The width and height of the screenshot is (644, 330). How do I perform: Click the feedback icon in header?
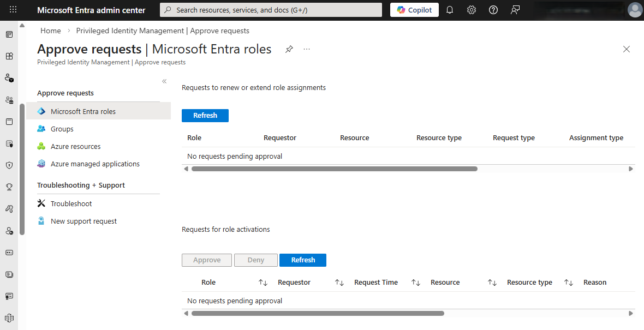tap(515, 10)
